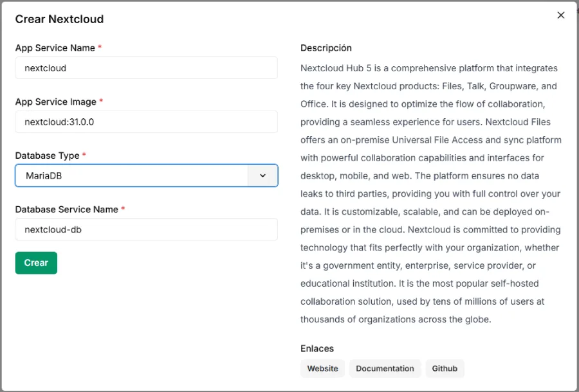This screenshot has width=579, height=392.
Task: Click the Database Service Name label
Action: tap(66, 209)
